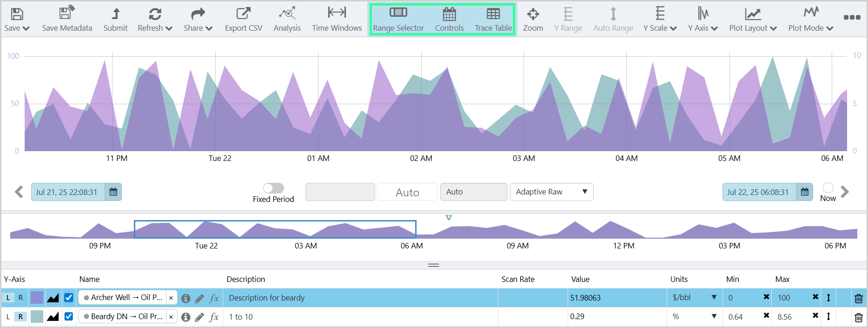Image resolution: width=868 pixels, height=328 pixels.
Task: Open the start date calendar picker
Action: 113,192
